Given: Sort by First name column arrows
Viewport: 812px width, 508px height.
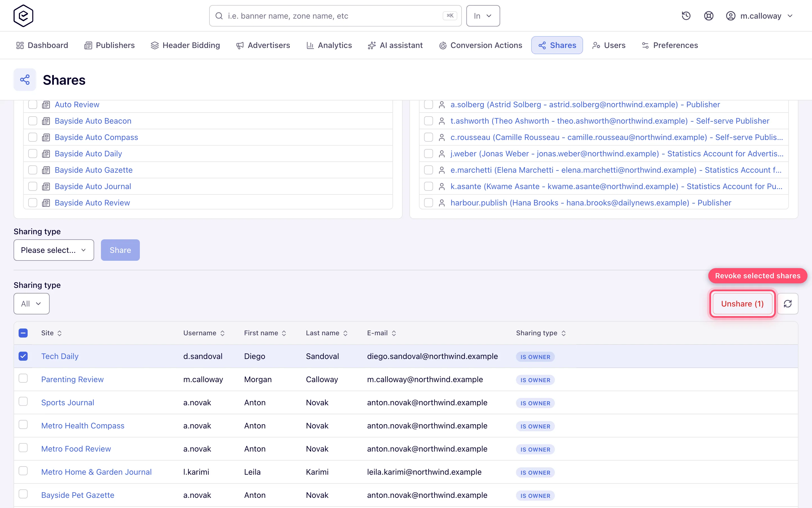Looking at the screenshot, I should coord(284,333).
